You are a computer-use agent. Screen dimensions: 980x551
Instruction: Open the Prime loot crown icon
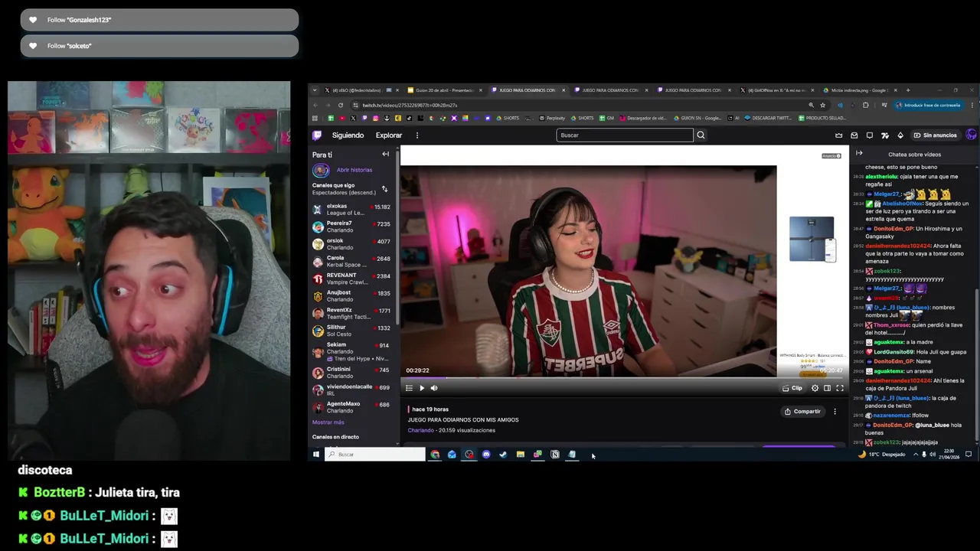tap(838, 135)
